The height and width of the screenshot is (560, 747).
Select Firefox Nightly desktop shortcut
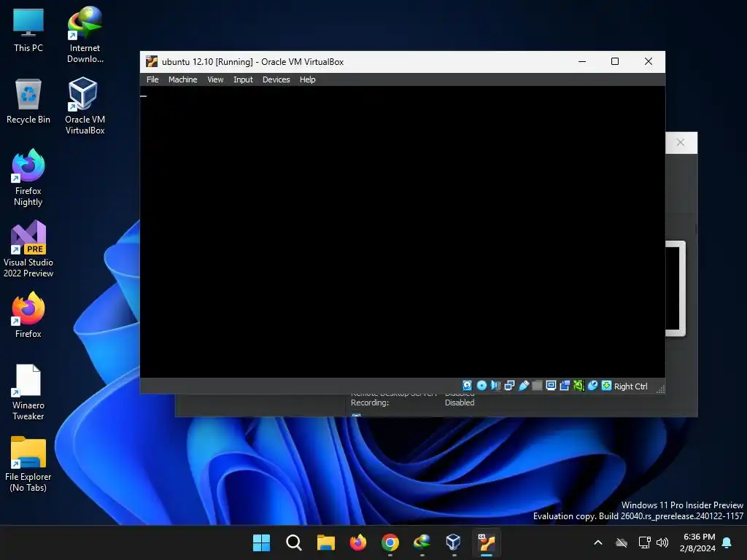pos(28,178)
